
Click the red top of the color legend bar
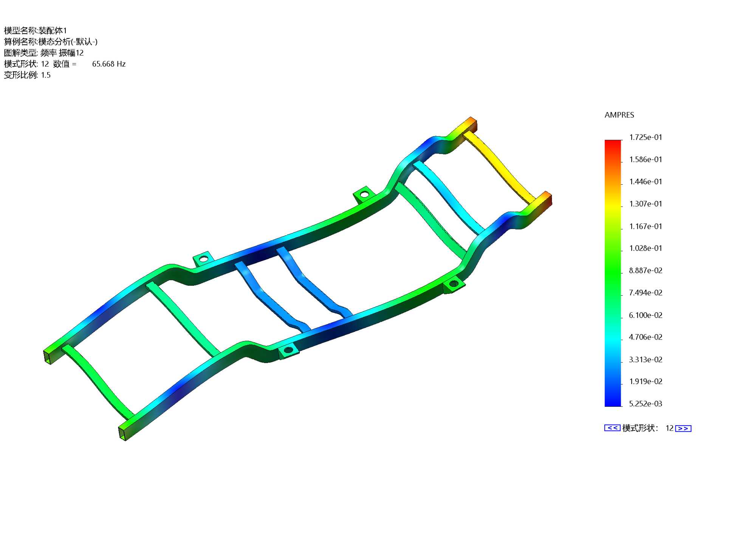click(613, 144)
